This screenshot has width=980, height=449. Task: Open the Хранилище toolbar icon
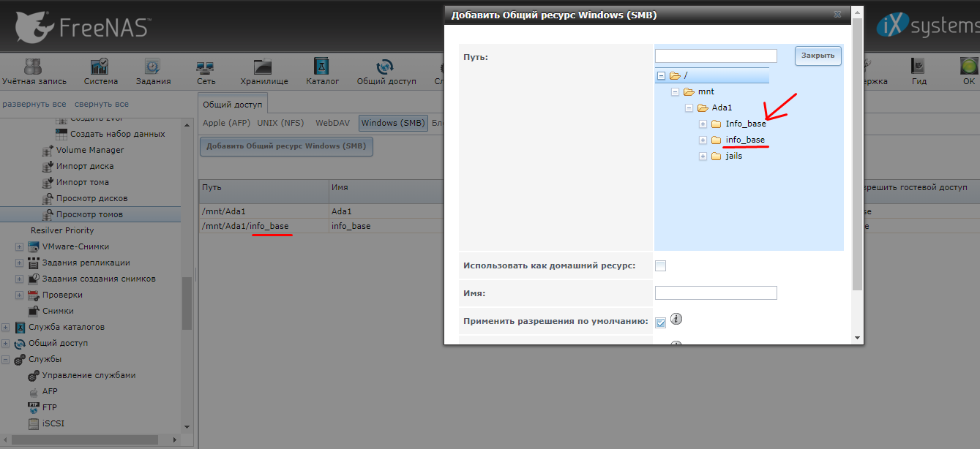click(263, 66)
